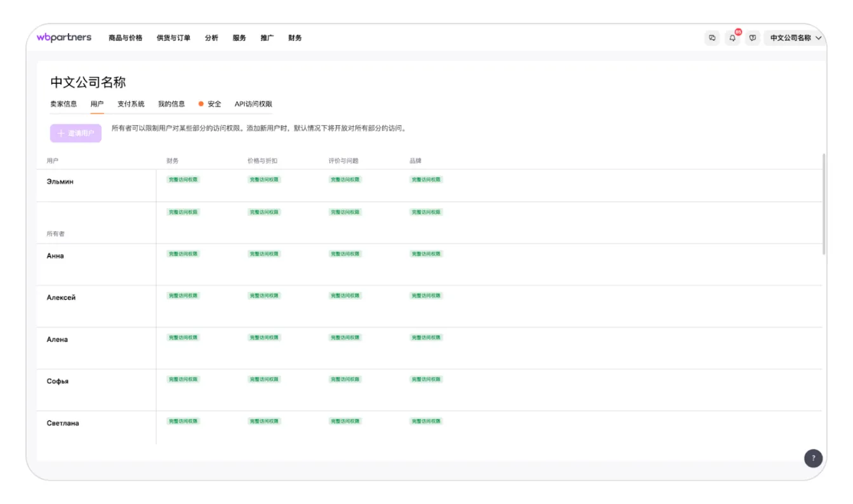This screenshot has height=504, width=853.
Task: Click the vertical scrollbar of the user table
Action: (x=824, y=203)
